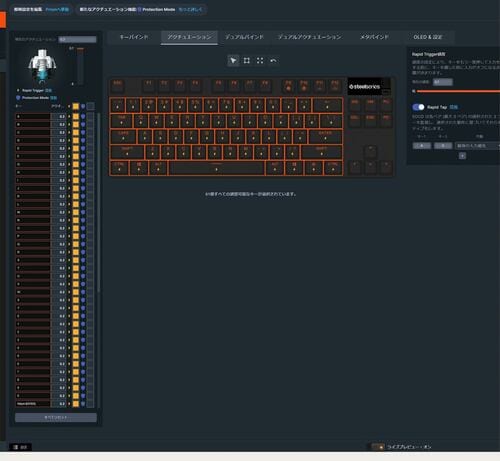Click the small stepper arrow in row W

coord(69,292)
